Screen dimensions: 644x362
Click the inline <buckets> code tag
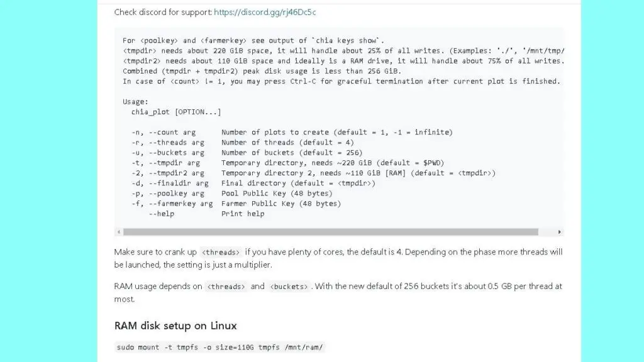289,287
